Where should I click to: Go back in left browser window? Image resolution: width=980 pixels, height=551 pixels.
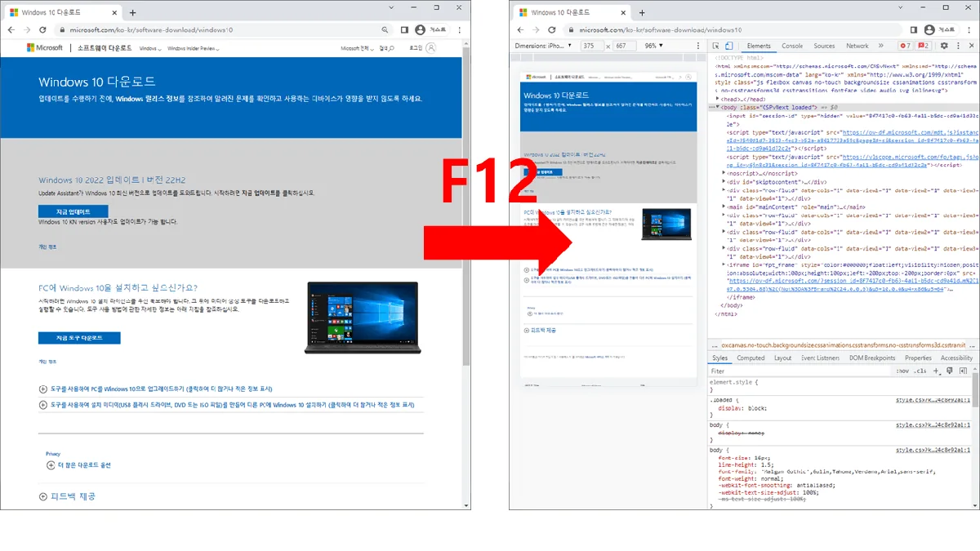click(13, 29)
